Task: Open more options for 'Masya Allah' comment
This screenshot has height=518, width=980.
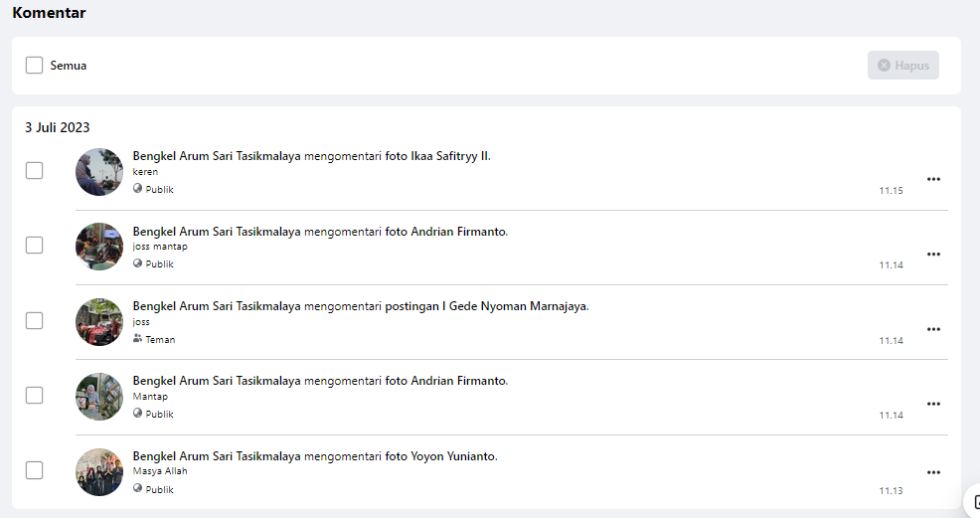Action: point(933,472)
